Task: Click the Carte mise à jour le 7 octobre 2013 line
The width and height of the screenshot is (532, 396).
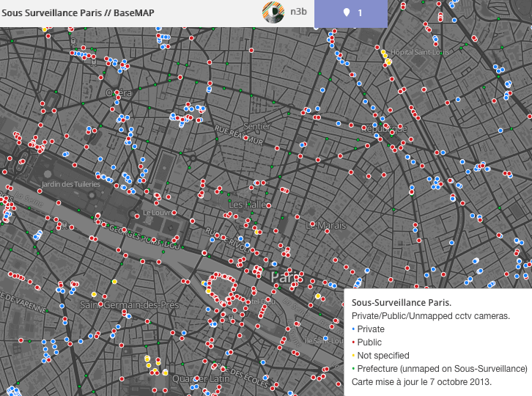Action: pos(421,382)
